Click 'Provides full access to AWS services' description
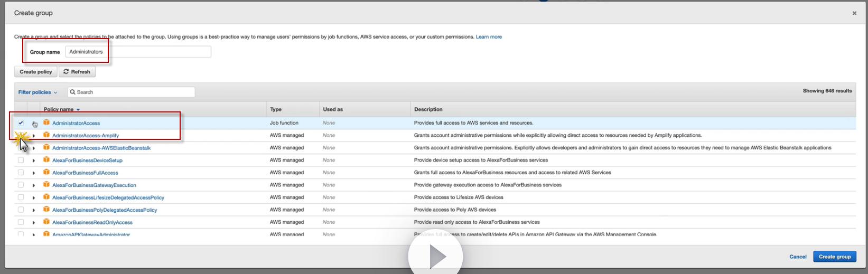Image resolution: width=868 pixels, height=274 pixels. click(x=474, y=123)
